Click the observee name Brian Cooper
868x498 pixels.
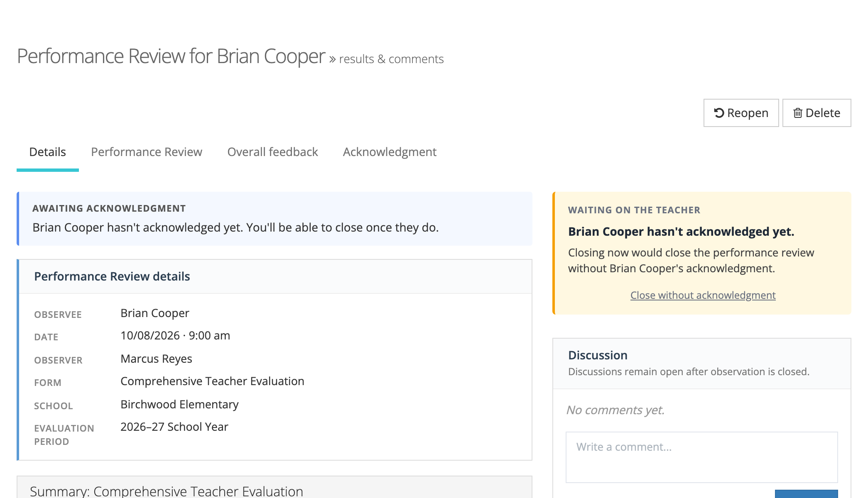click(155, 313)
